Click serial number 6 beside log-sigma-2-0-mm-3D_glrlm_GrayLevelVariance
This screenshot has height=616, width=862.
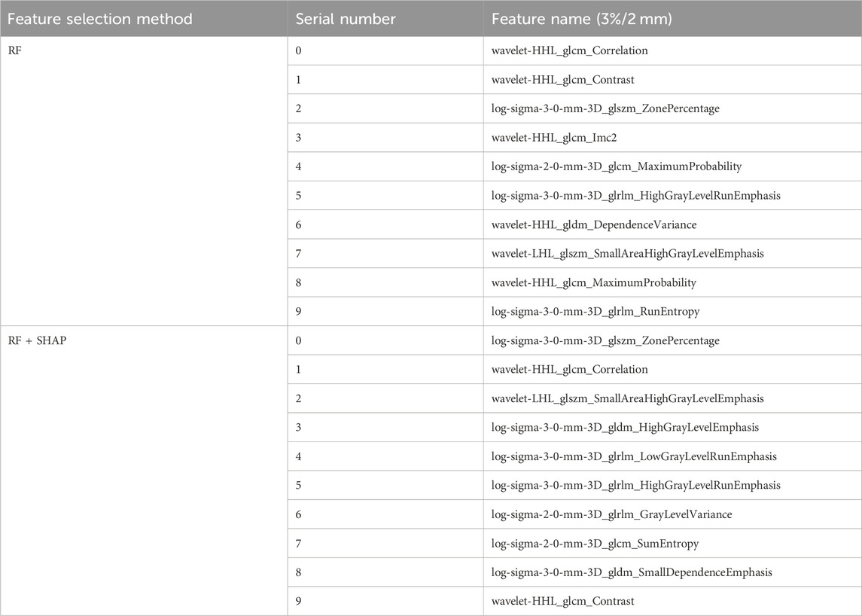(x=299, y=515)
